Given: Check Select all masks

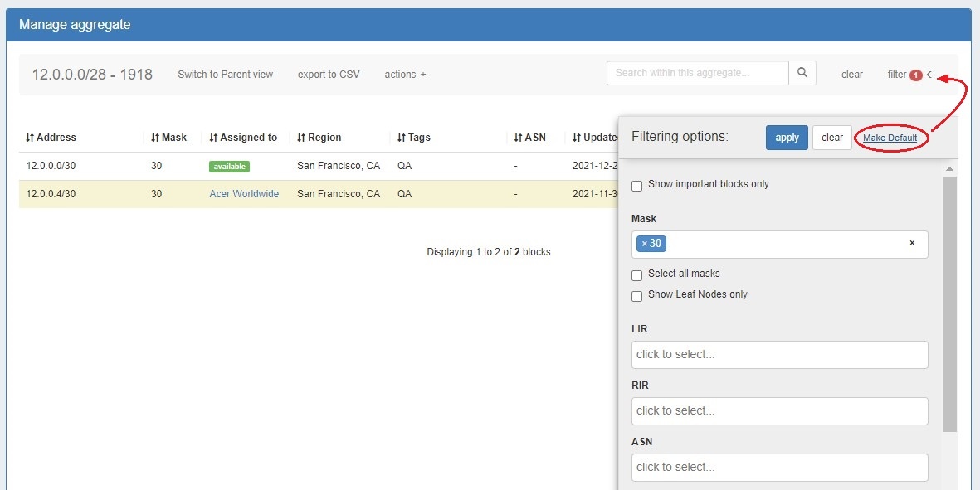Looking at the screenshot, I should [637, 275].
